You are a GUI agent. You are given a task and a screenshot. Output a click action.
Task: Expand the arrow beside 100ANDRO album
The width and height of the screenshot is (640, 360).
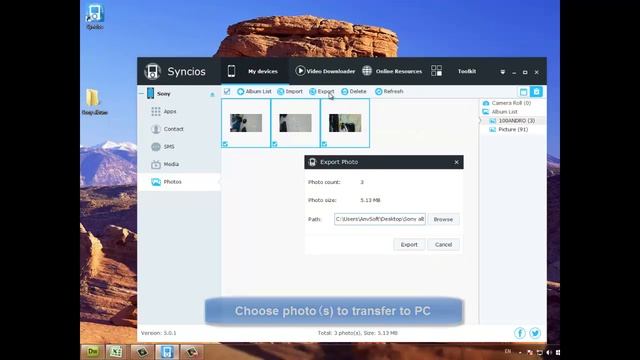tap(480, 120)
